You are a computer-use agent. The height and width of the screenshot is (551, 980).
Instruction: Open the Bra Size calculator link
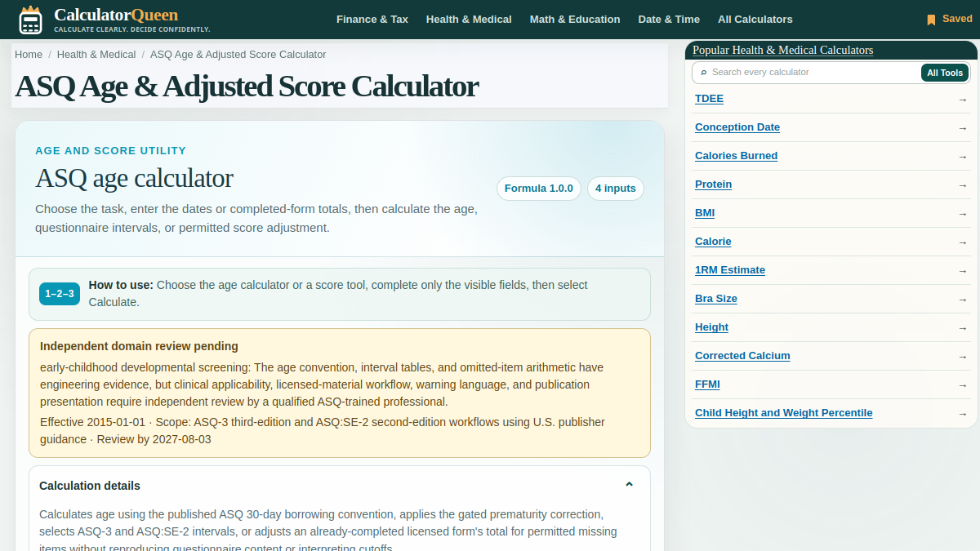716,299
